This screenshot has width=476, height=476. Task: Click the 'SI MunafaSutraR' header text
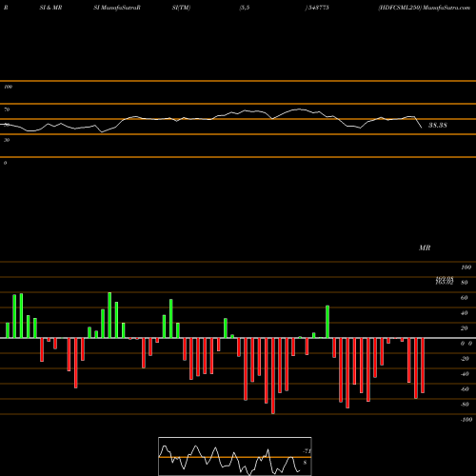(x=117, y=8)
